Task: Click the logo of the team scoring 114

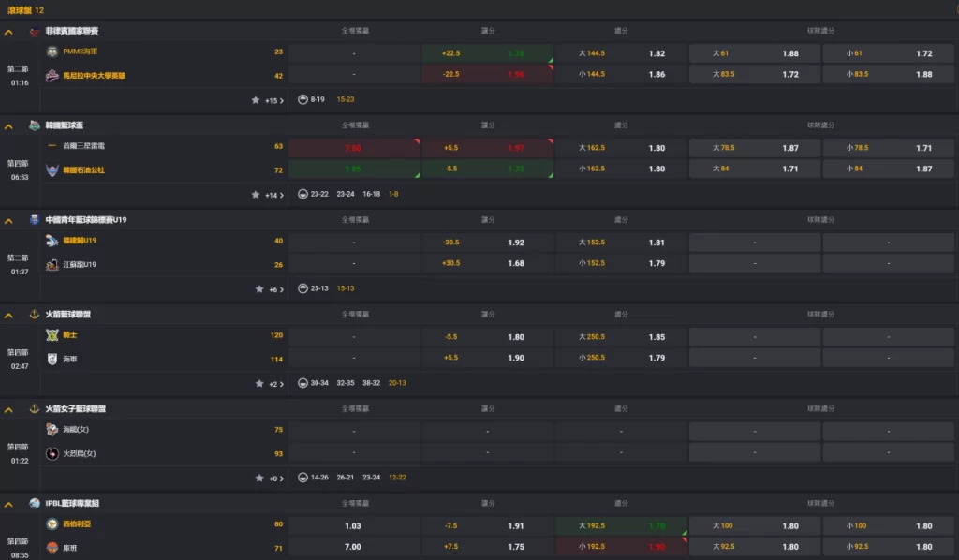Action: [x=52, y=360]
